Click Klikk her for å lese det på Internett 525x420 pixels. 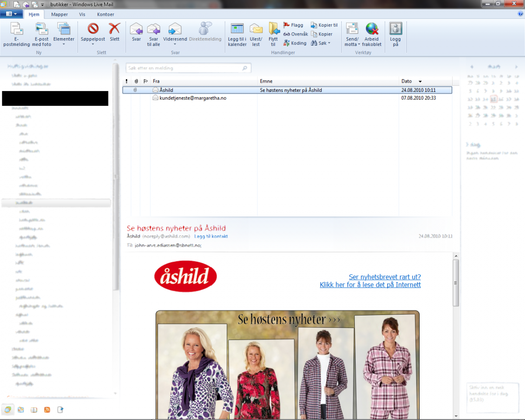(x=370, y=285)
